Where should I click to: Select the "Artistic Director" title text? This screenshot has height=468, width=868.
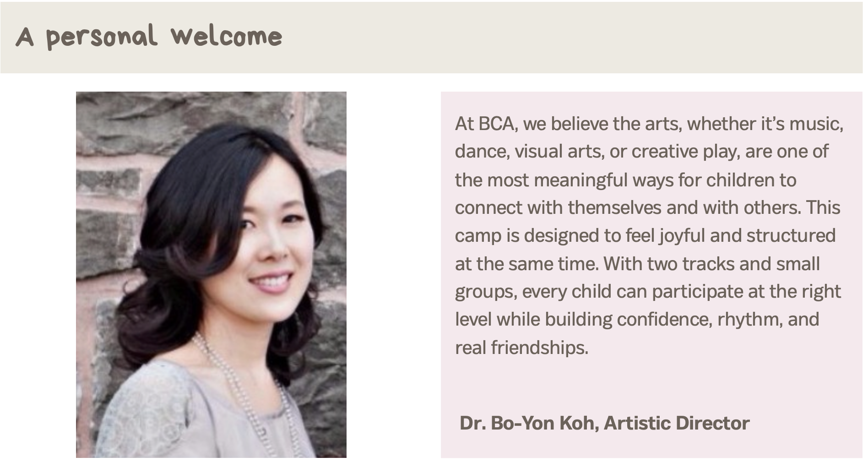pos(677,423)
